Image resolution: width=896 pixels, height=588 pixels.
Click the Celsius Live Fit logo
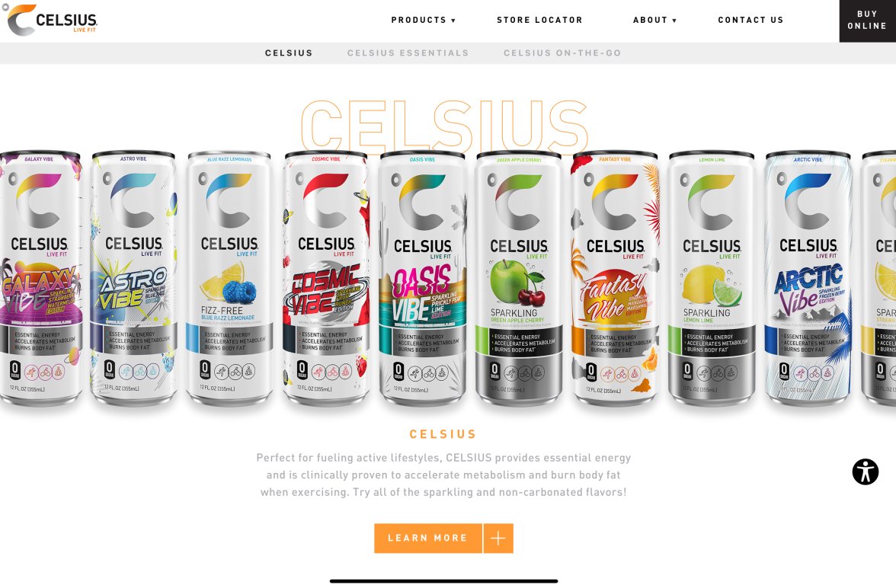(x=52, y=20)
